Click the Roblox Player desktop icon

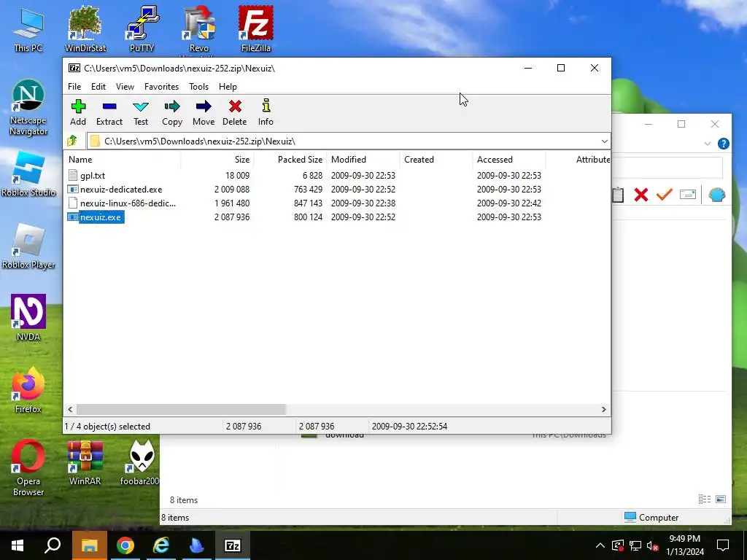[x=28, y=246]
